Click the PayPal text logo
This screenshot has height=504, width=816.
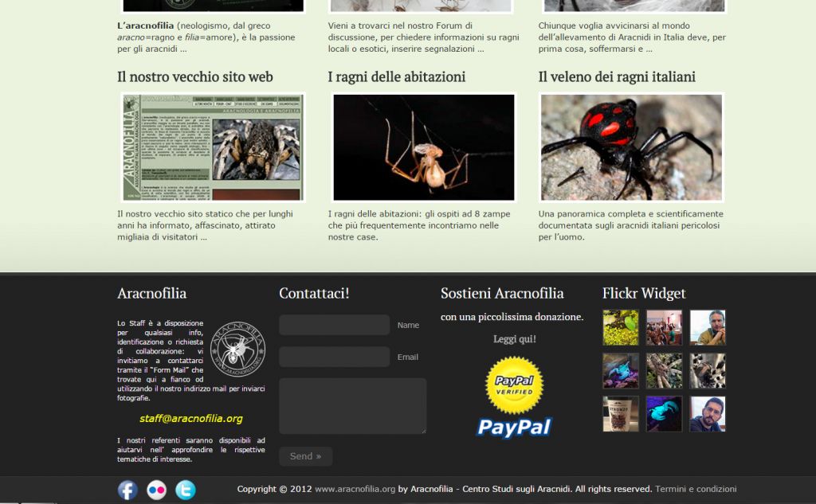pyautogui.click(x=514, y=428)
